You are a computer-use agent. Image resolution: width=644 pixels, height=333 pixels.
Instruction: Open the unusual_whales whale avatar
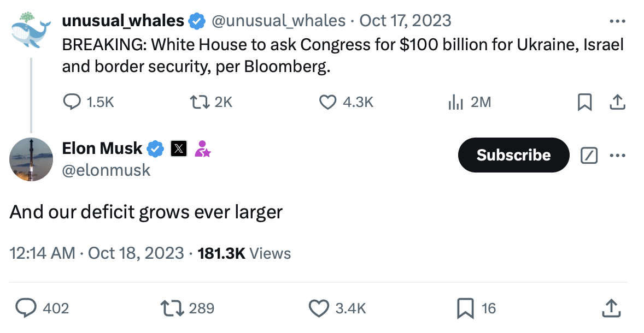(x=31, y=32)
